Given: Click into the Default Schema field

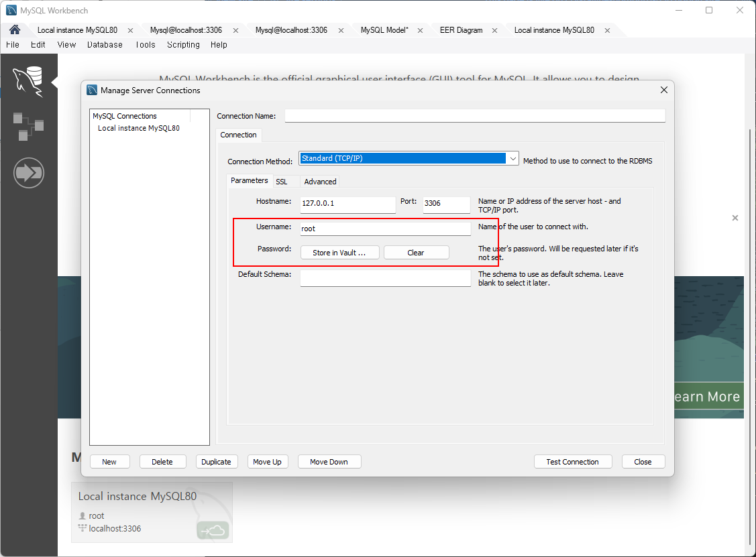Looking at the screenshot, I should 385,278.
